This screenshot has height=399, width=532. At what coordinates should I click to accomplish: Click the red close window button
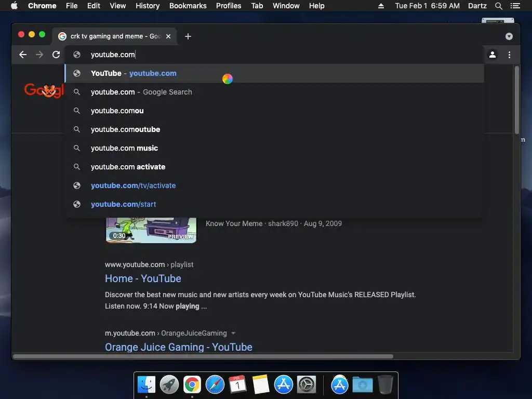coord(21,34)
